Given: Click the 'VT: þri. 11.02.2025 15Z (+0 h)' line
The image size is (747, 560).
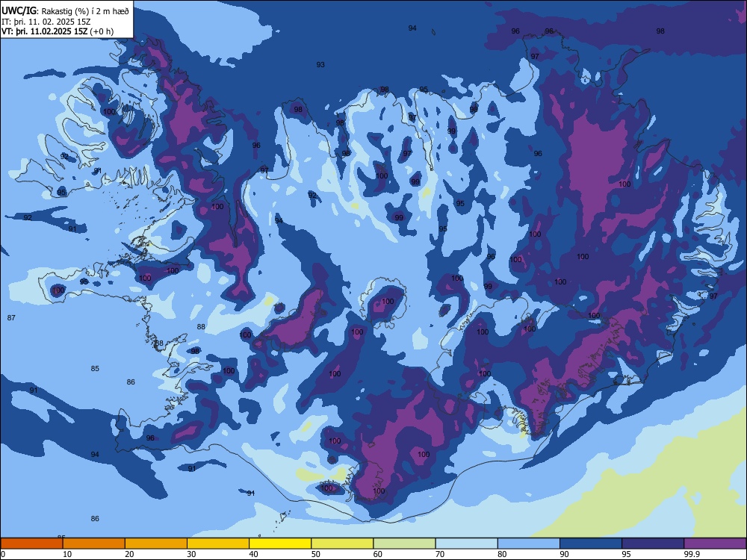Looking at the screenshot, I should (x=58, y=31).
